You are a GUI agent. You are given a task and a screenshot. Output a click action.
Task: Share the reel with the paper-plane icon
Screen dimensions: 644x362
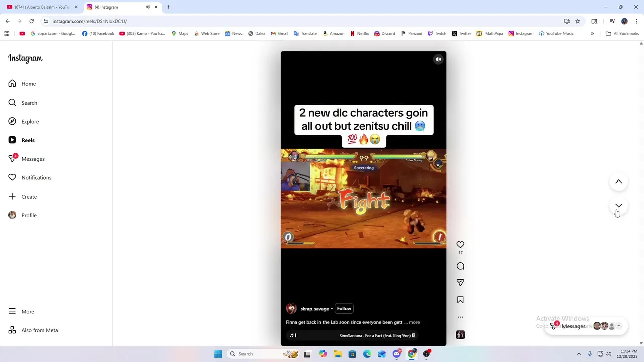460,283
